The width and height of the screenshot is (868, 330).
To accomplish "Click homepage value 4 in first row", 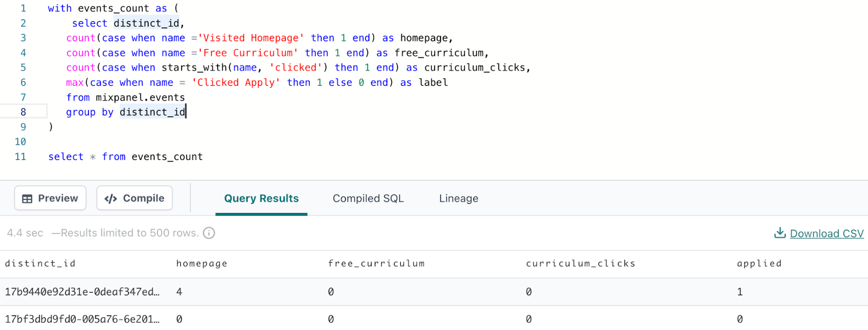I will click(x=180, y=292).
